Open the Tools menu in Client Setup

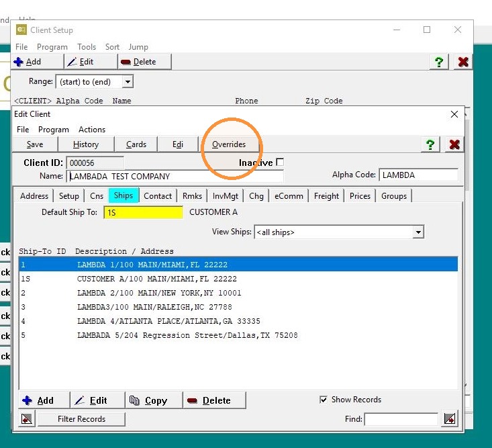pos(87,47)
